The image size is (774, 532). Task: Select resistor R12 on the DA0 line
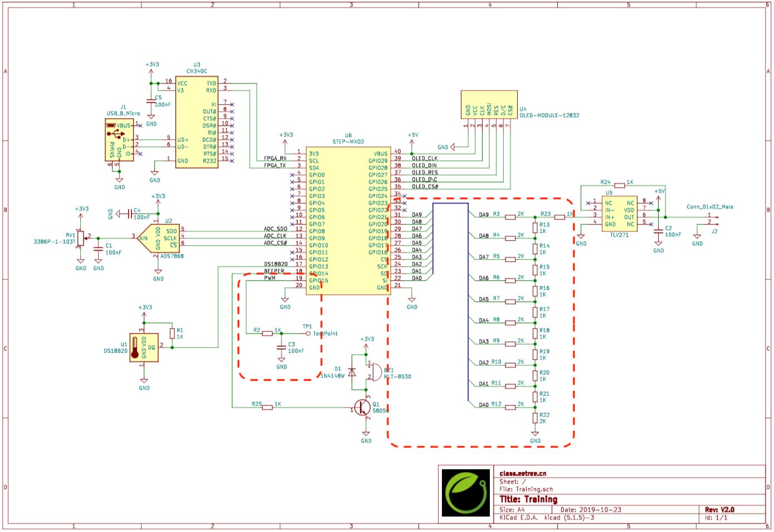(510, 407)
